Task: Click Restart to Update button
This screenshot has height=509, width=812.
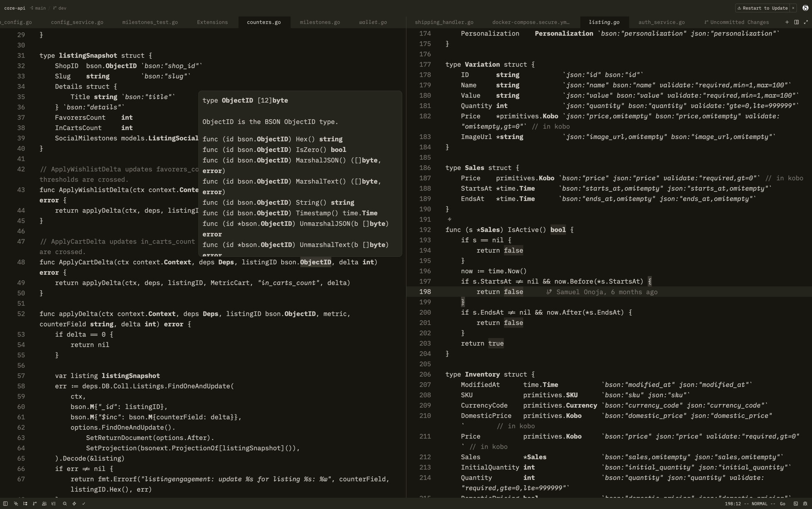Action: (x=762, y=8)
